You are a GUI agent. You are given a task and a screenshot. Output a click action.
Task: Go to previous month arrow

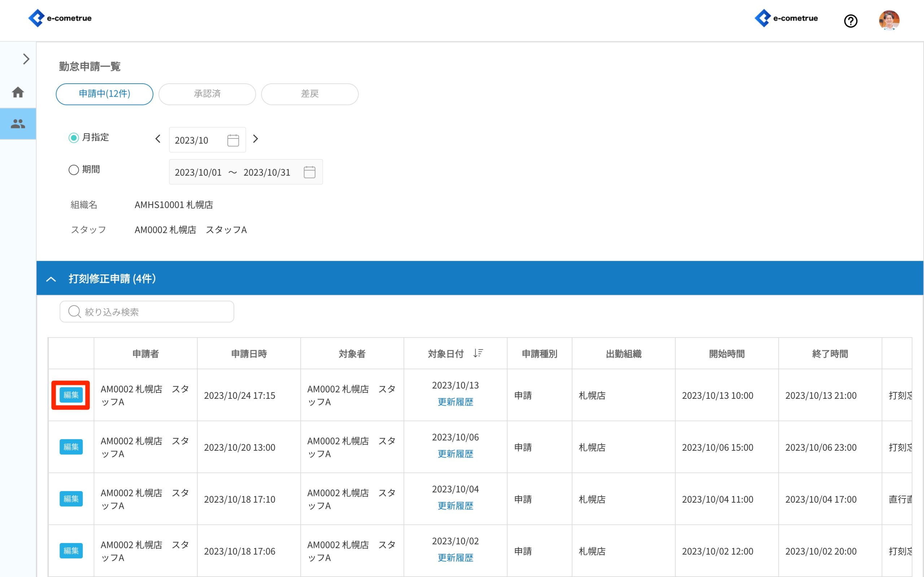[158, 139]
